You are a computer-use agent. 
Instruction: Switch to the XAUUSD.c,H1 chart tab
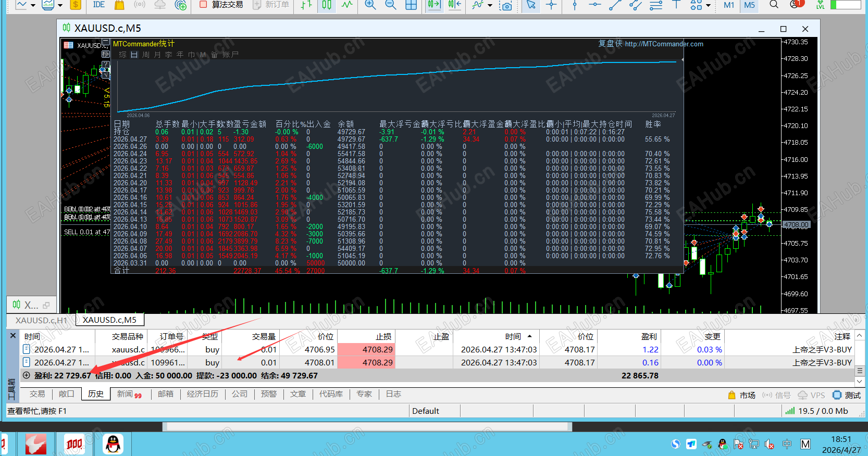(41, 320)
